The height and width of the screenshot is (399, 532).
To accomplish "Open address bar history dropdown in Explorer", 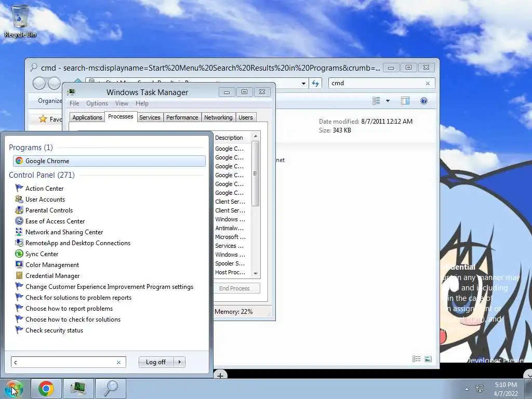I will pos(303,84).
